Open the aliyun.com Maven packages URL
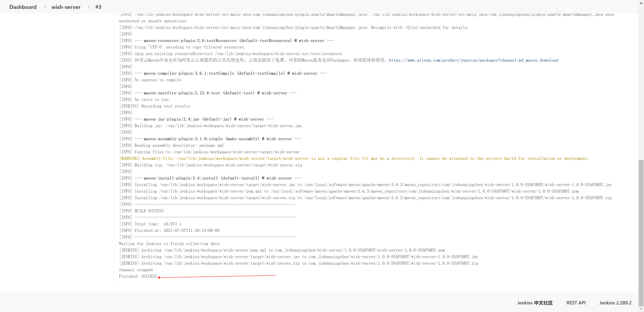This screenshot has height=312, width=644. click(x=473, y=60)
